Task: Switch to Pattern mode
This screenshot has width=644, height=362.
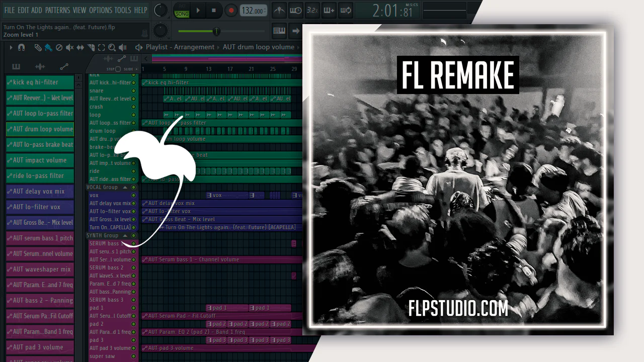Action: coord(182,7)
